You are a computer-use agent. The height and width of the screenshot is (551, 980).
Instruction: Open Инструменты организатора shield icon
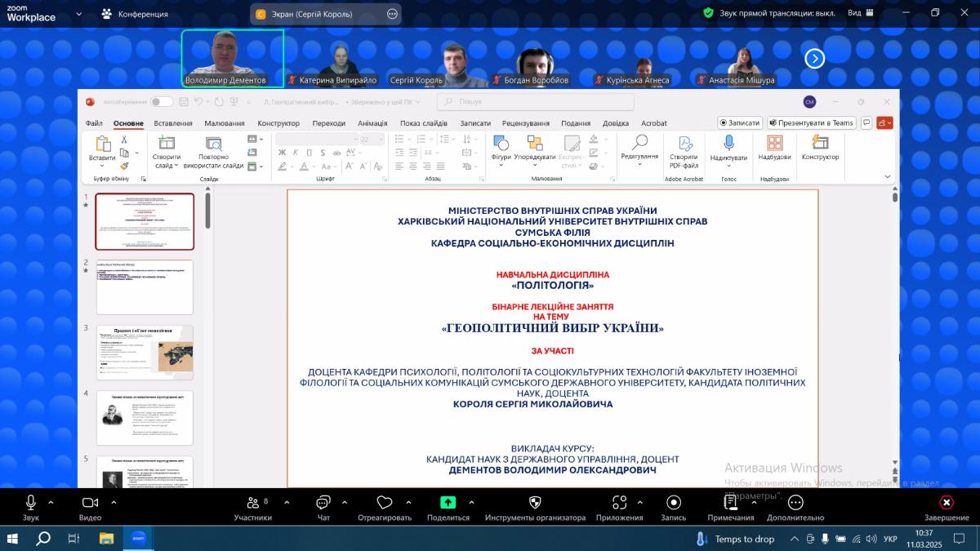pyautogui.click(x=535, y=502)
